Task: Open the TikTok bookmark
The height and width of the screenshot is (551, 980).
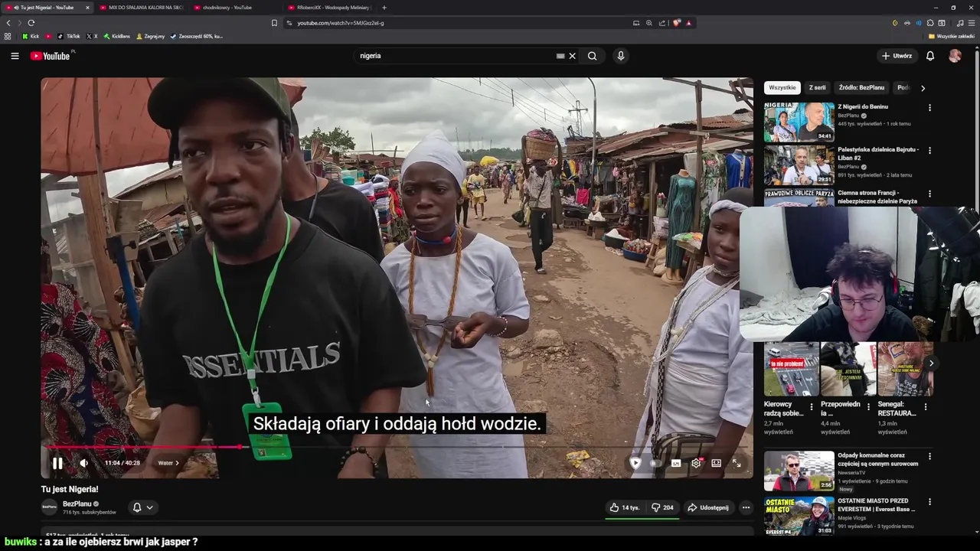Action: [x=69, y=36]
